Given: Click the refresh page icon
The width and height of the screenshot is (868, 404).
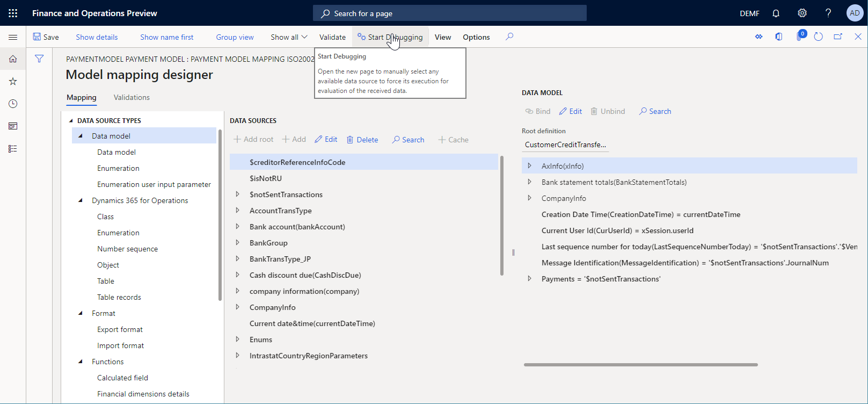Looking at the screenshot, I should click(x=818, y=37).
